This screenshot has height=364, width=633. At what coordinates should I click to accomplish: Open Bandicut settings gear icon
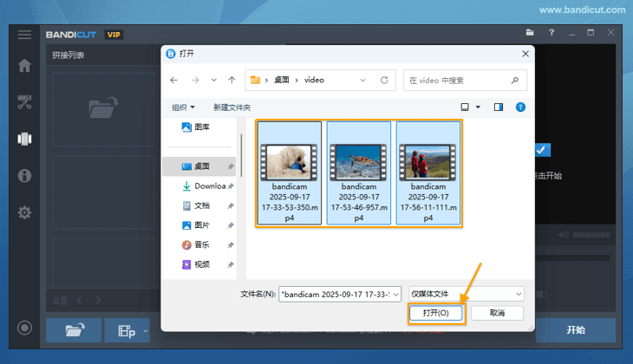tap(24, 212)
